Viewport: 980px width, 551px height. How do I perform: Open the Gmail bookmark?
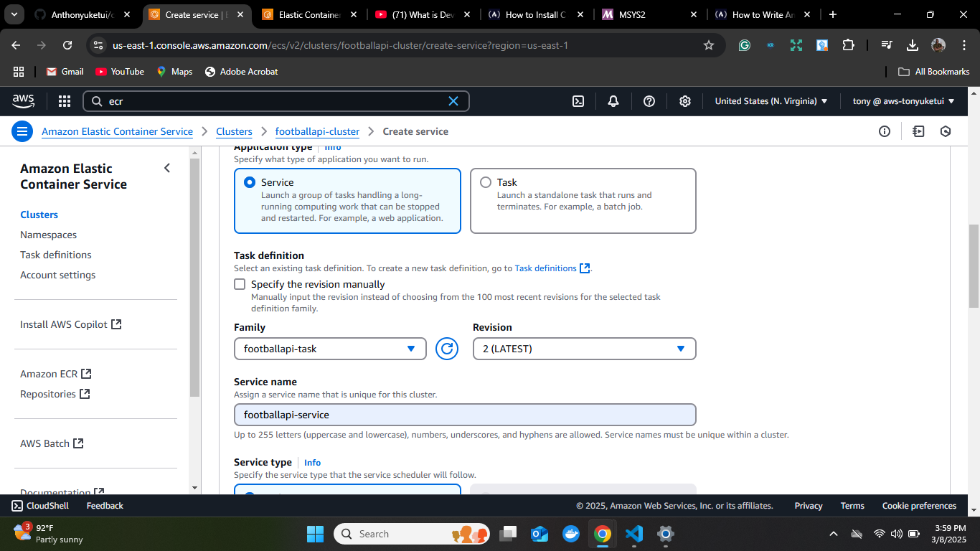pyautogui.click(x=65, y=72)
